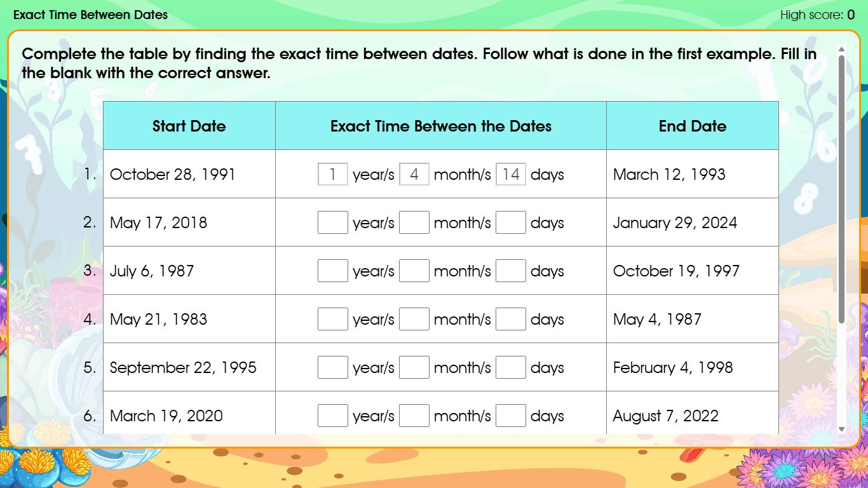Click the days field for July 6, 1987
Viewport: 868px width, 488px height.
(x=510, y=271)
